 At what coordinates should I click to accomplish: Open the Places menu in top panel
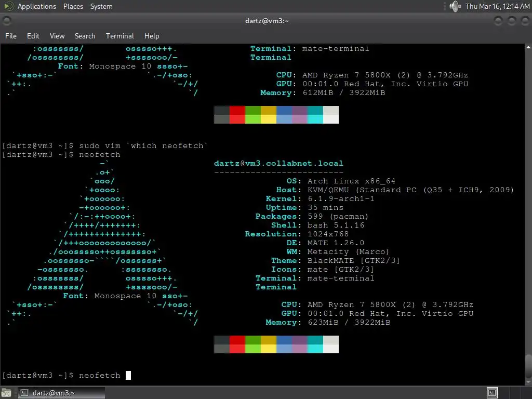point(73,6)
